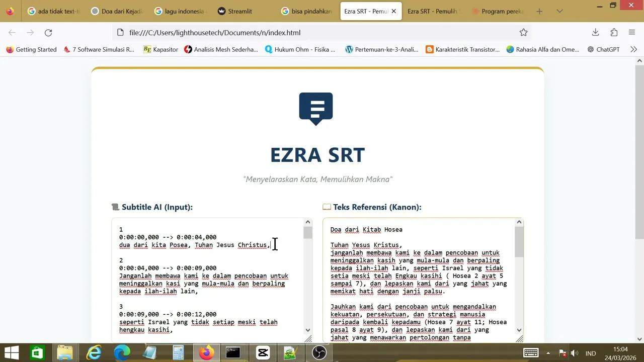The image size is (644, 362).
Task: Open the 'Pertemuan-ke-3-Anali...' bookmark
Action: 382,49
